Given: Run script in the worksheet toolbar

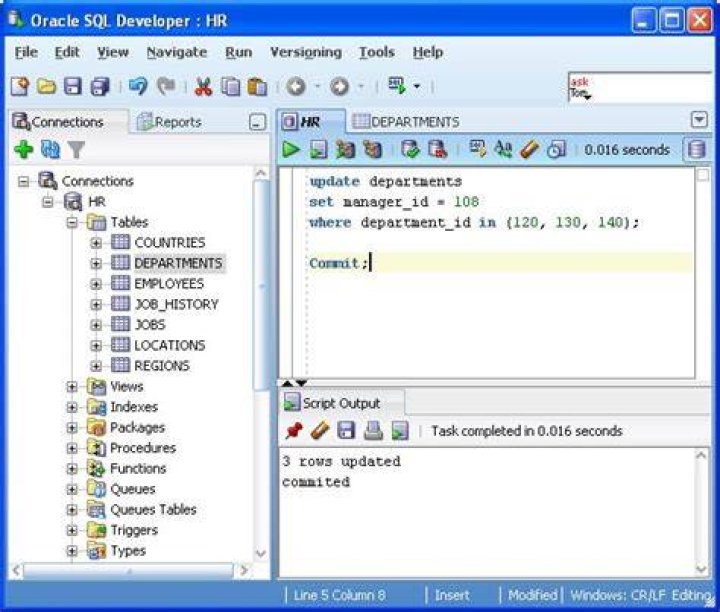Looking at the screenshot, I should (x=318, y=150).
